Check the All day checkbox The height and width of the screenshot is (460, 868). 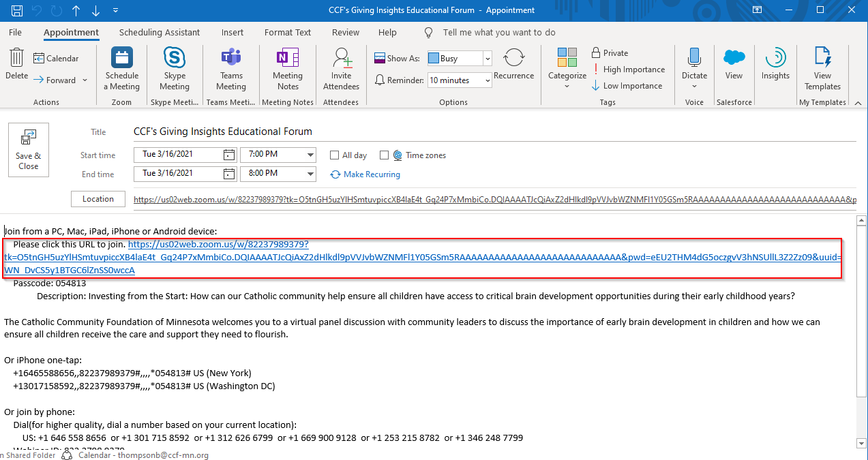(x=334, y=155)
